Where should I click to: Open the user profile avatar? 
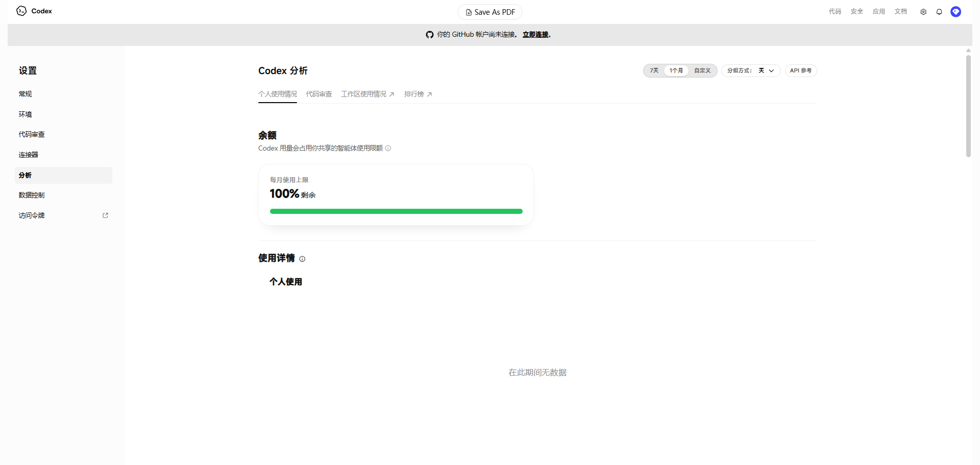[956, 12]
